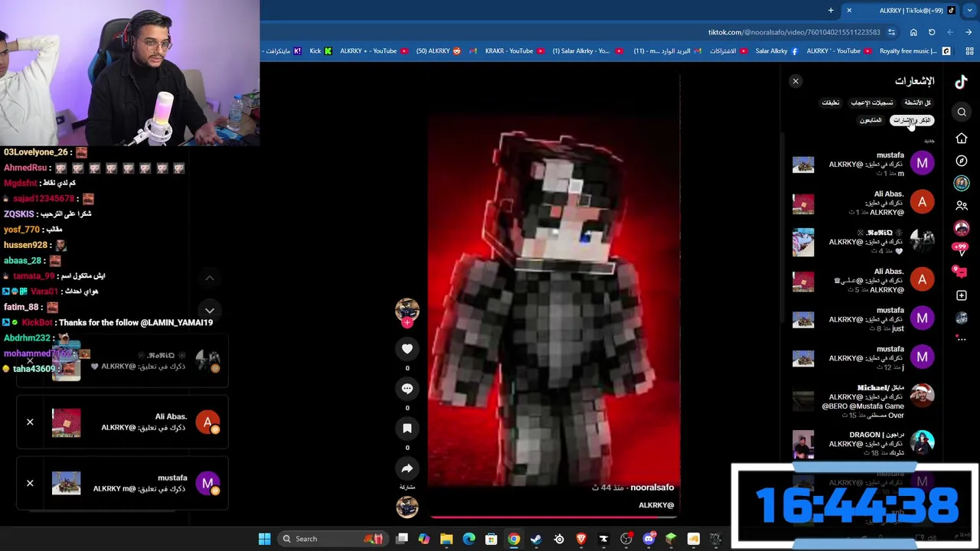Image resolution: width=980 pixels, height=551 pixels.
Task: Open File Explorer from the taskbar
Action: click(446, 539)
